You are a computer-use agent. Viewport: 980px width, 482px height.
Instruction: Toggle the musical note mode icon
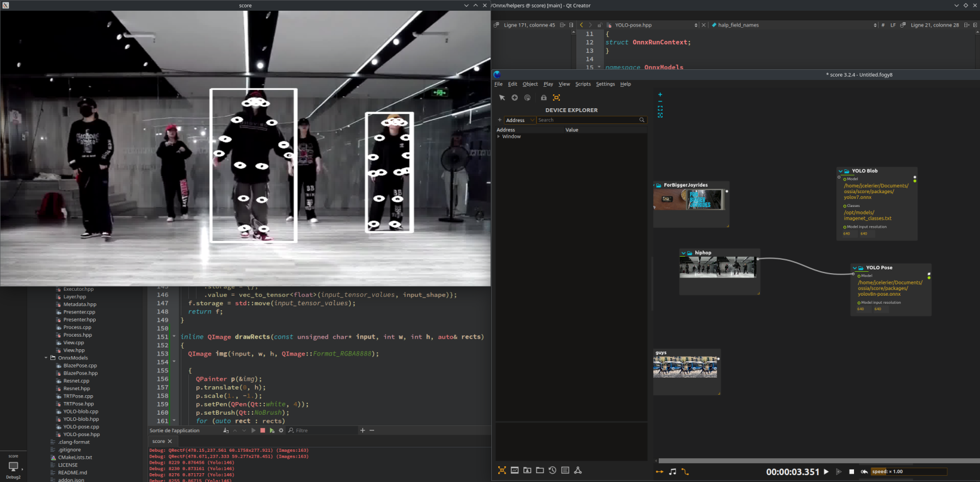(673, 471)
